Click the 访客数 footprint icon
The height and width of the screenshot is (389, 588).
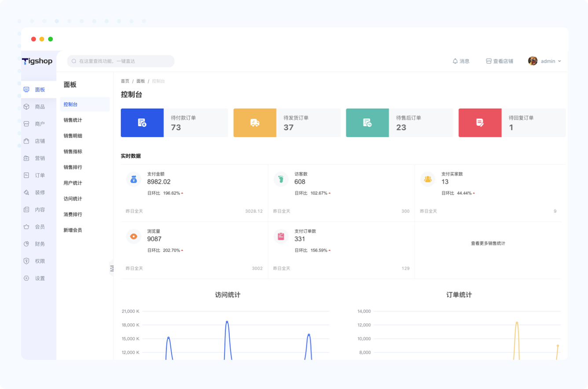281,179
